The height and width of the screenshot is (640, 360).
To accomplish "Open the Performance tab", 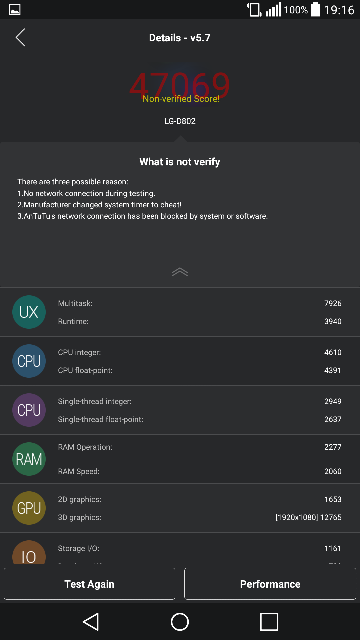I will [x=270, y=584].
